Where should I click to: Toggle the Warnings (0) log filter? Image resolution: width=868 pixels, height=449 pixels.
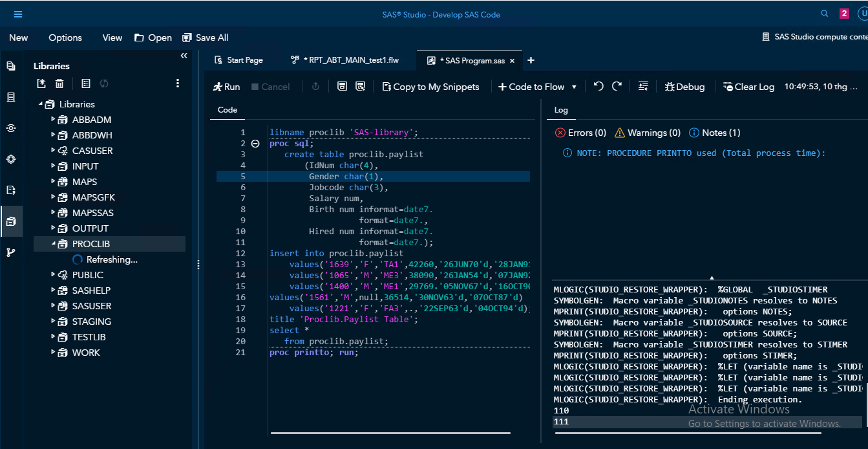click(x=647, y=133)
